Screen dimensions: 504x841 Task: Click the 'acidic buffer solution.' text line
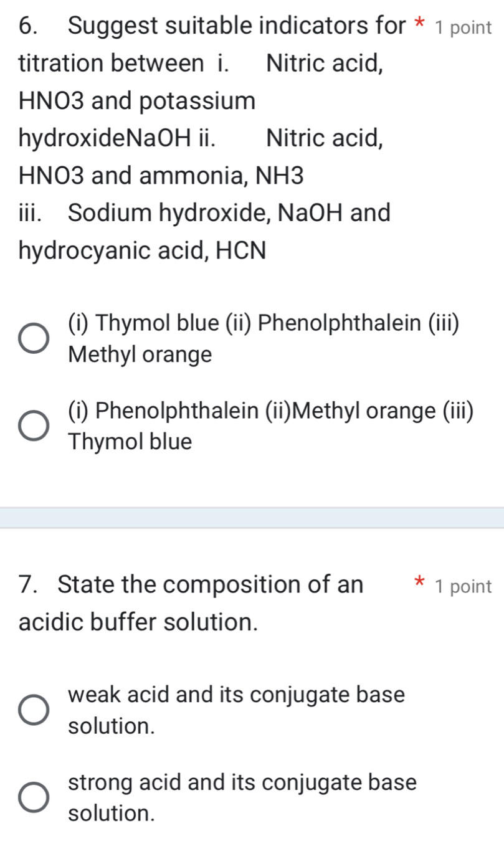tap(138, 622)
